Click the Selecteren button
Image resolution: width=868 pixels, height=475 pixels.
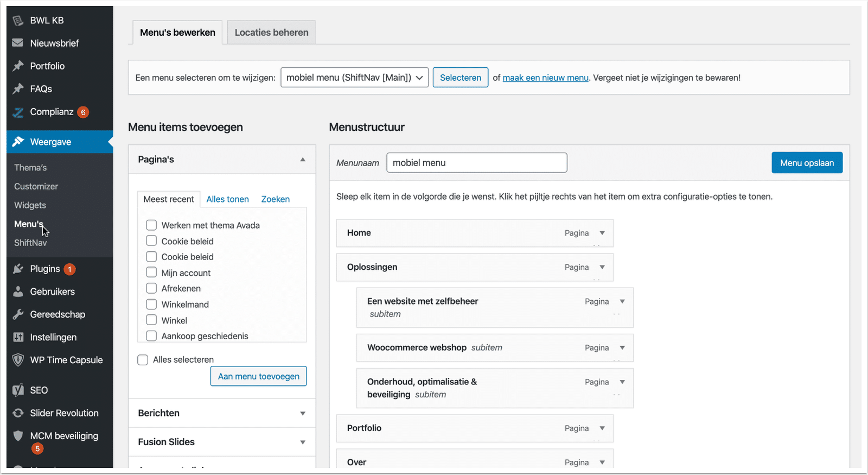(461, 78)
